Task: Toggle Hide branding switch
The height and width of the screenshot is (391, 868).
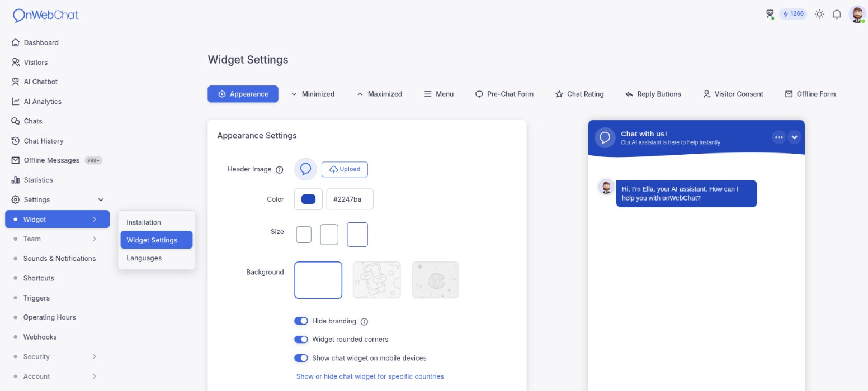Action: (301, 321)
